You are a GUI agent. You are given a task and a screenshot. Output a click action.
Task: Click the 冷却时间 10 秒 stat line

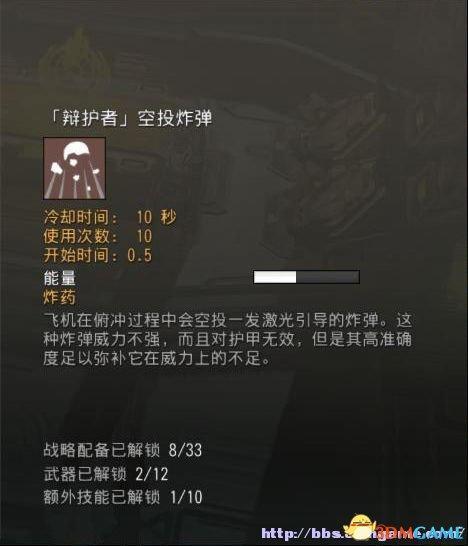(x=110, y=217)
